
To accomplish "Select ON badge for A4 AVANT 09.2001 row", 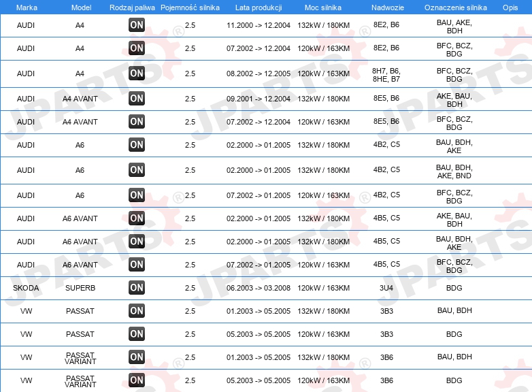I will 137,99.
